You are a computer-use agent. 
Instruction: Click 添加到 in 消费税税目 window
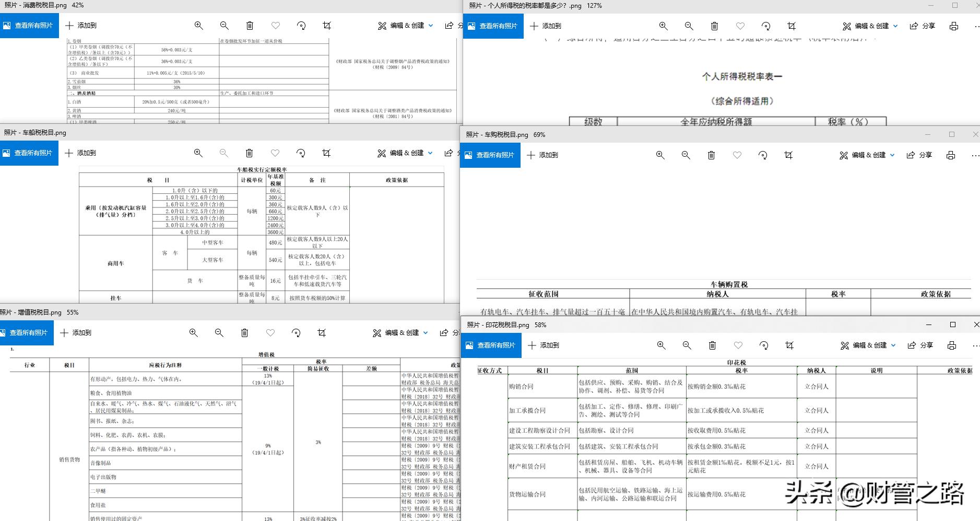pyautogui.click(x=81, y=25)
